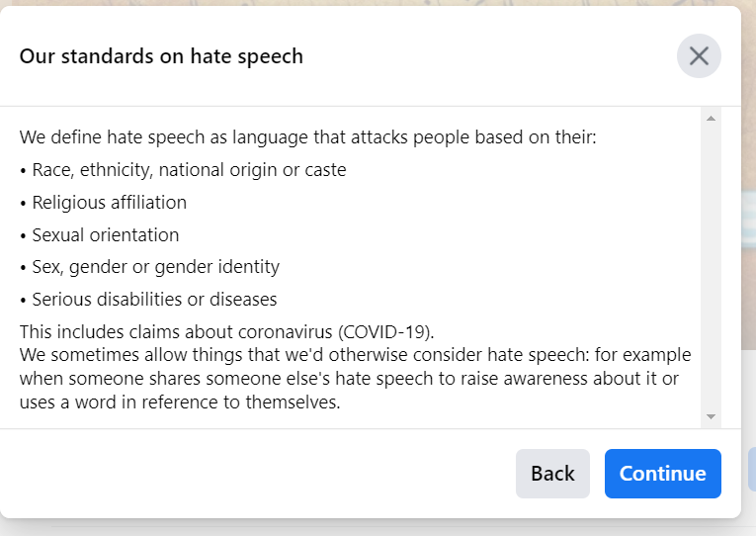Click the "We define hate speech as" sentence
This screenshot has height=536, width=756.
307,137
